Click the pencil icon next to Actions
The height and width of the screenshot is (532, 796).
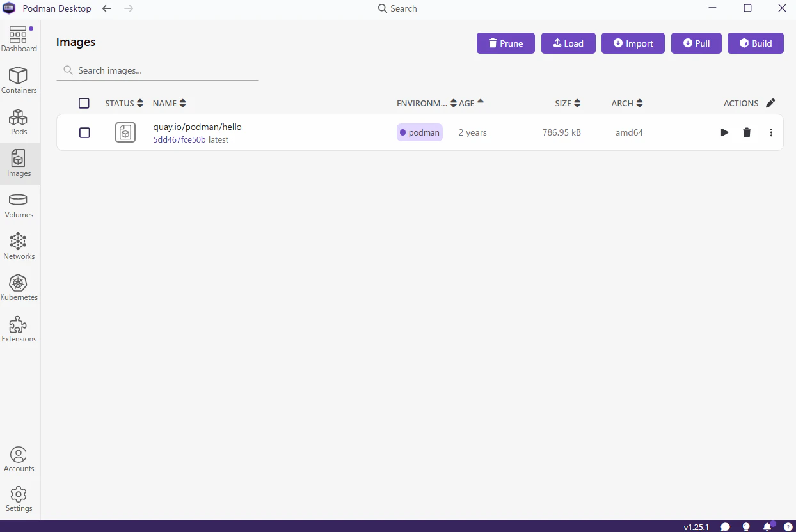[x=770, y=103]
